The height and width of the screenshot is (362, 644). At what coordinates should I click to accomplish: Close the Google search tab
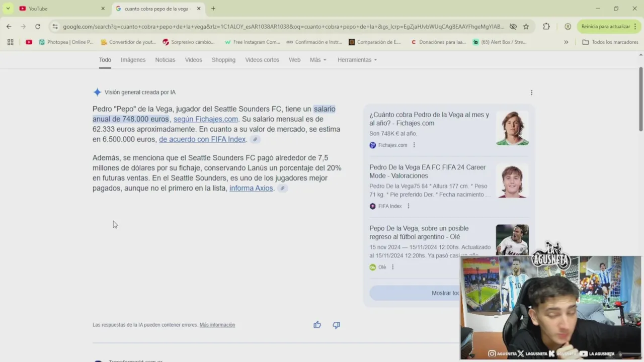point(199,9)
